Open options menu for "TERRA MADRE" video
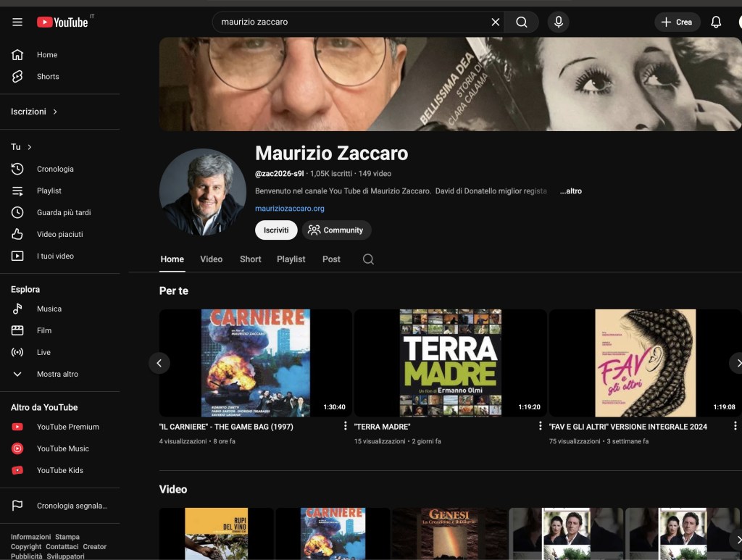742x560 pixels. pyautogui.click(x=540, y=426)
